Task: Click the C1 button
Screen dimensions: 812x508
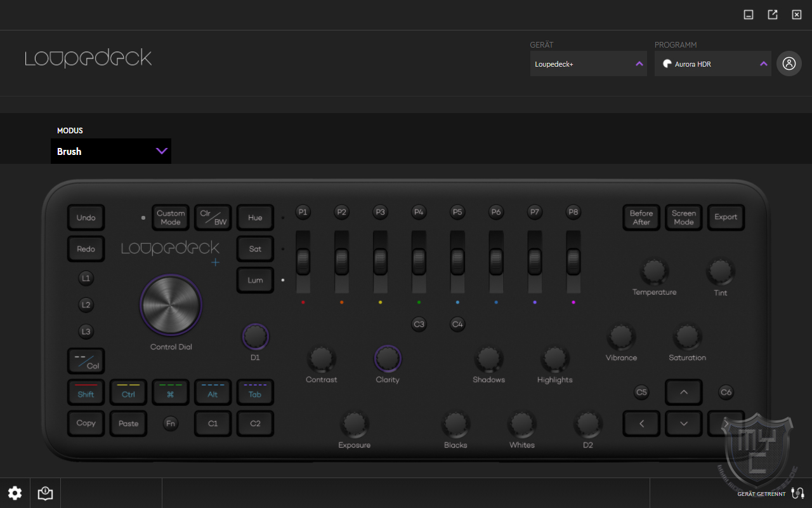Action: click(213, 424)
